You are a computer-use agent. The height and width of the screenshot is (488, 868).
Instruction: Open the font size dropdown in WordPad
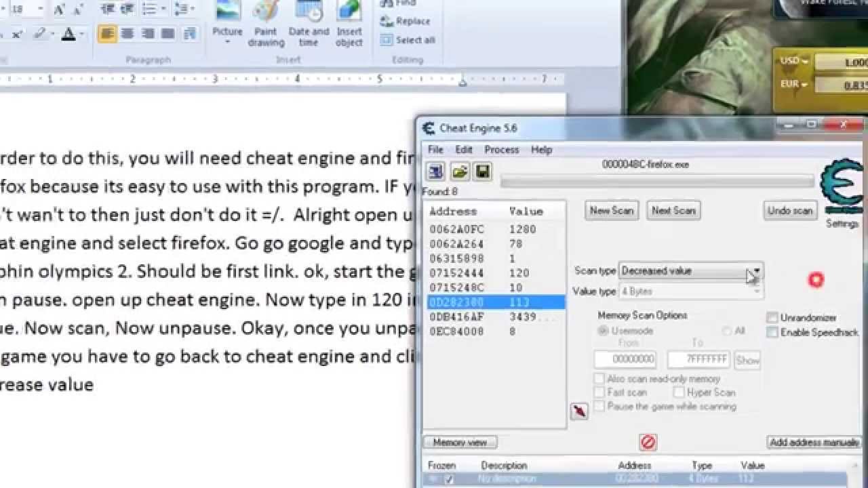(x=40, y=9)
